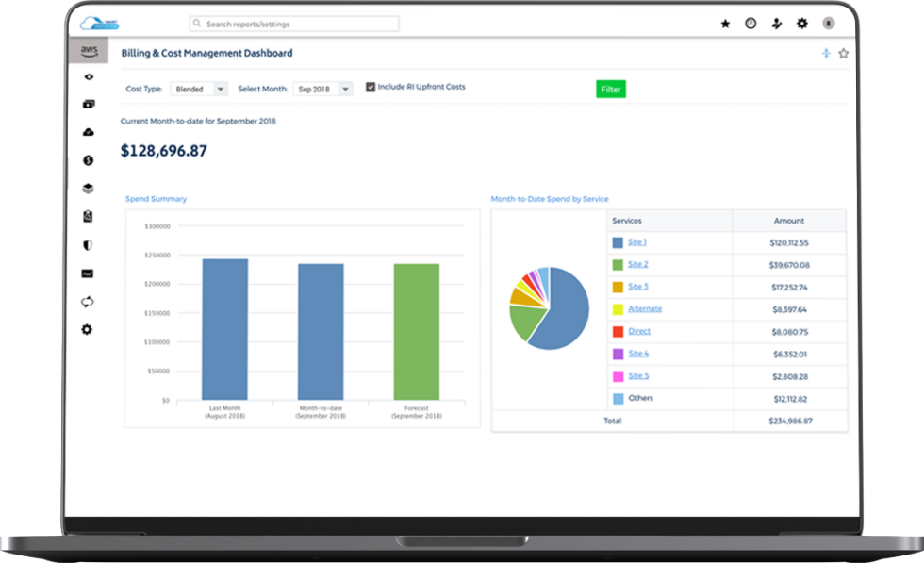Image resolution: width=924 pixels, height=563 pixels.
Task: Toggle the star next to the dashboard title
Action: coord(843,54)
